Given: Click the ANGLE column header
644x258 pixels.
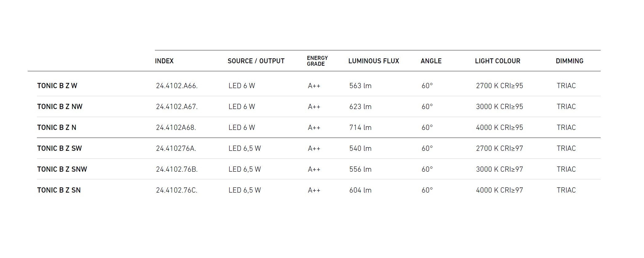Looking at the screenshot, I should click(x=431, y=61).
